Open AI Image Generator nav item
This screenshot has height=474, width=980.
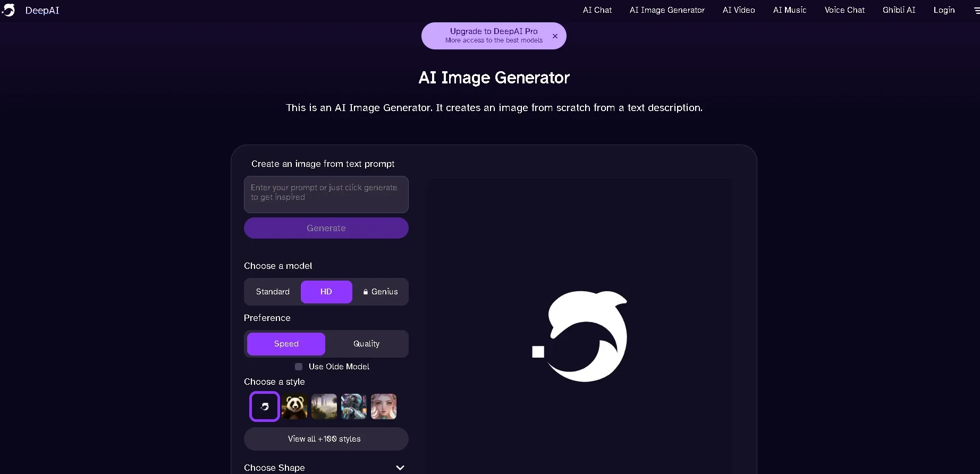click(667, 10)
